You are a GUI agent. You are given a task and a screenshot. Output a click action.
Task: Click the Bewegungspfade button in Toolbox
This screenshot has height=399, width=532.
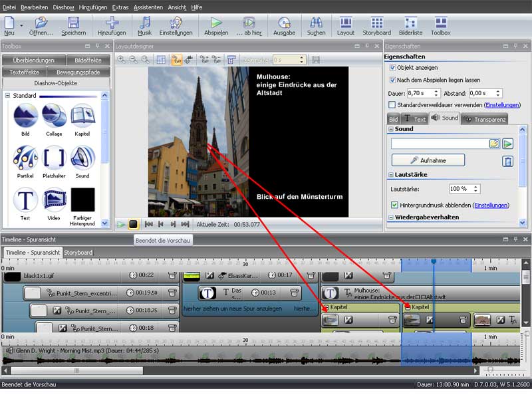point(78,72)
